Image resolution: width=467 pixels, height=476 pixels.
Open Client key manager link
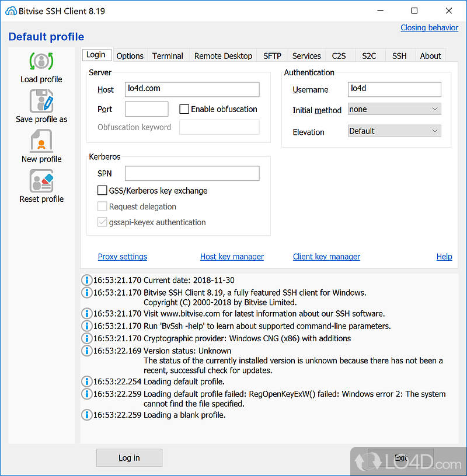tap(327, 257)
